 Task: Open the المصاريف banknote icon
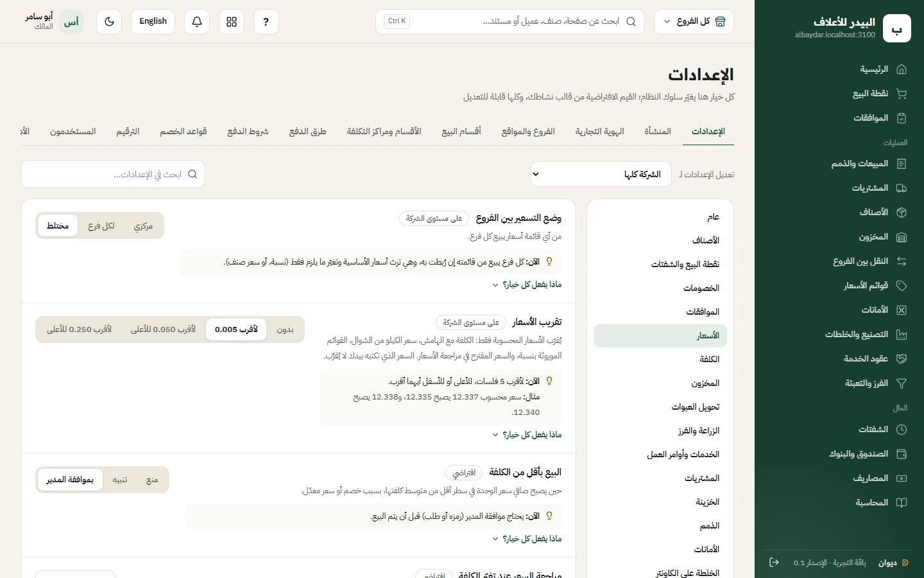(x=902, y=478)
